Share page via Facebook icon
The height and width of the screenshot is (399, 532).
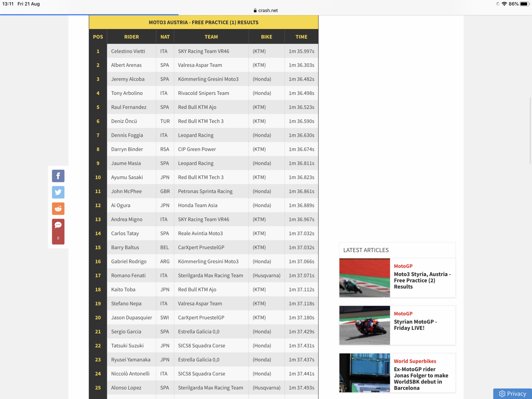[x=58, y=176]
